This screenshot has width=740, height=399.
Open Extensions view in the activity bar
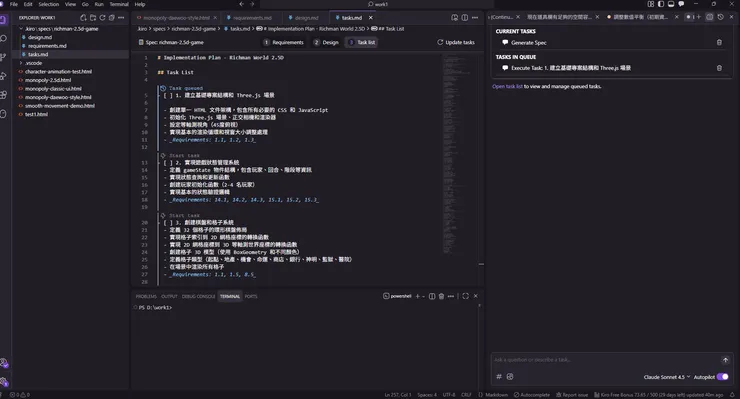click(x=3, y=95)
